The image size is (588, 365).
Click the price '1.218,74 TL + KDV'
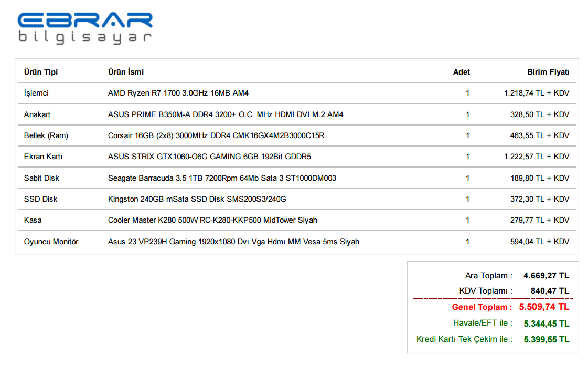click(x=537, y=93)
